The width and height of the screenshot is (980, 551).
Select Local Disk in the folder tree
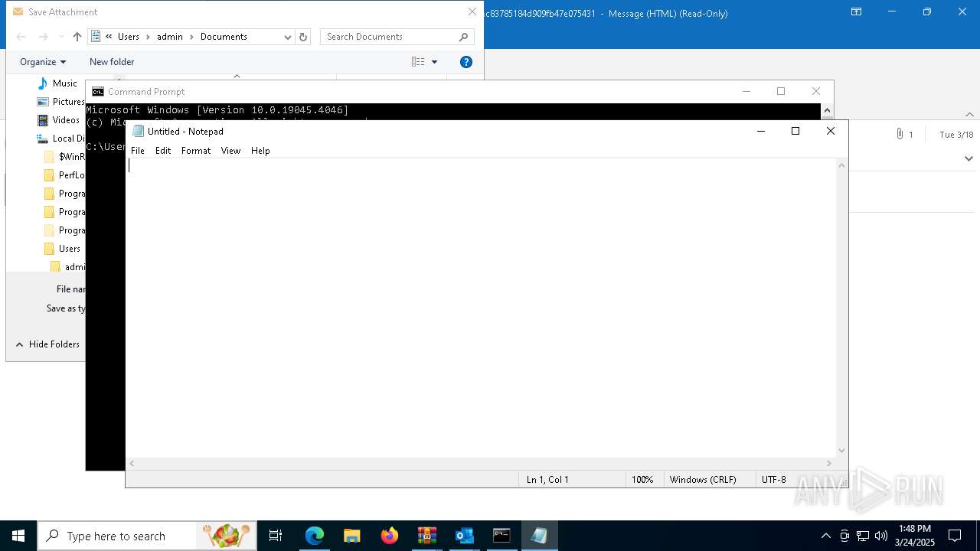pos(61,139)
